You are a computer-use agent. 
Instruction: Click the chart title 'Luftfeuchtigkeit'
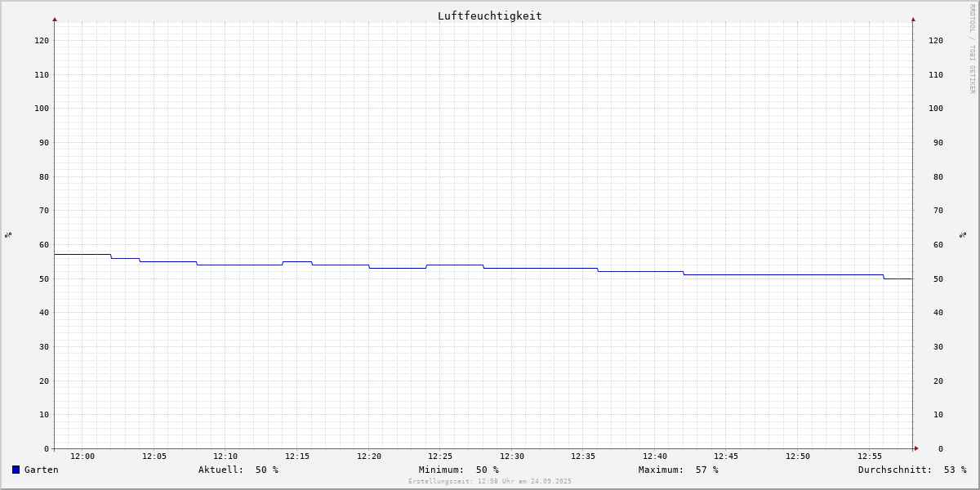[490, 16]
